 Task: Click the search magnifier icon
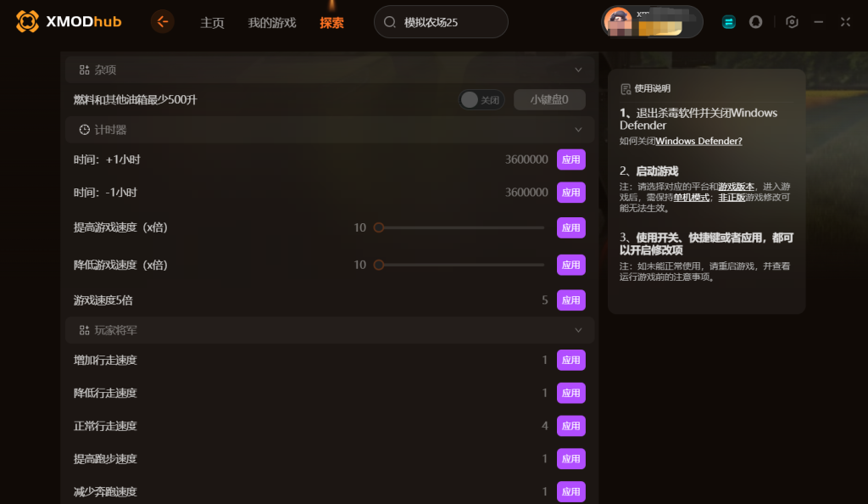pyautogui.click(x=390, y=22)
